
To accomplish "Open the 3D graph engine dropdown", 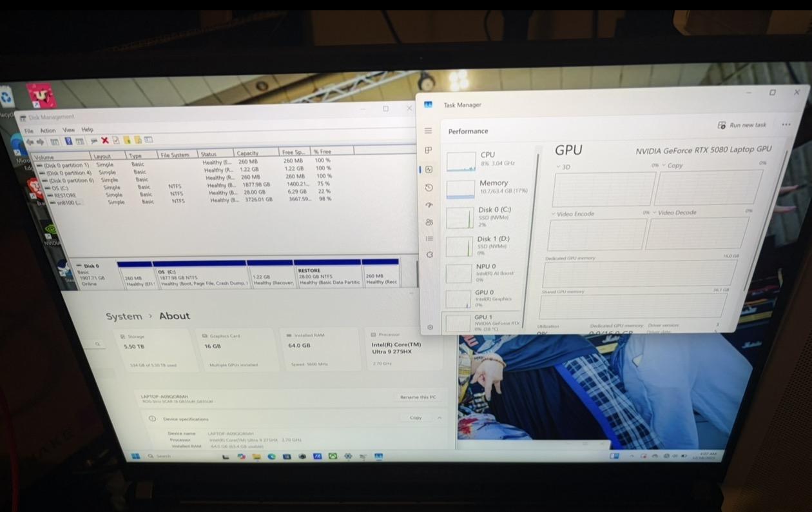I will click(x=562, y=167).
